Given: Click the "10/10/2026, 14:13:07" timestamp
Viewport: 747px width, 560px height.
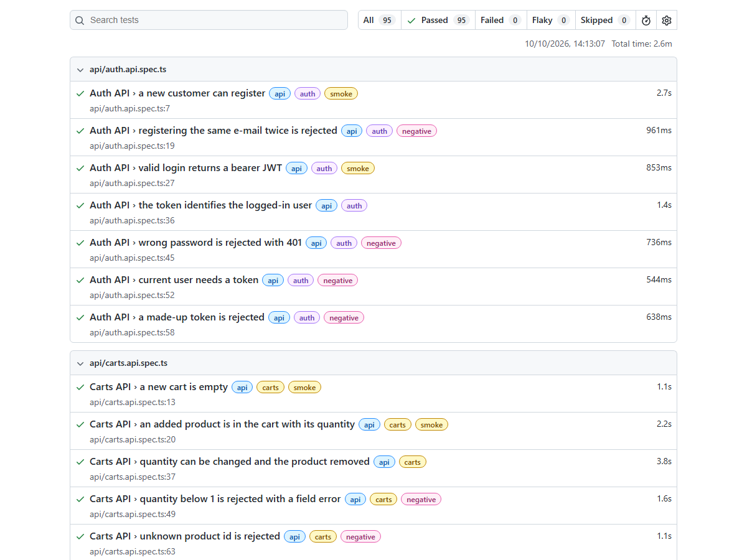Looking at the screenshot, I should (x=565, y=44).
